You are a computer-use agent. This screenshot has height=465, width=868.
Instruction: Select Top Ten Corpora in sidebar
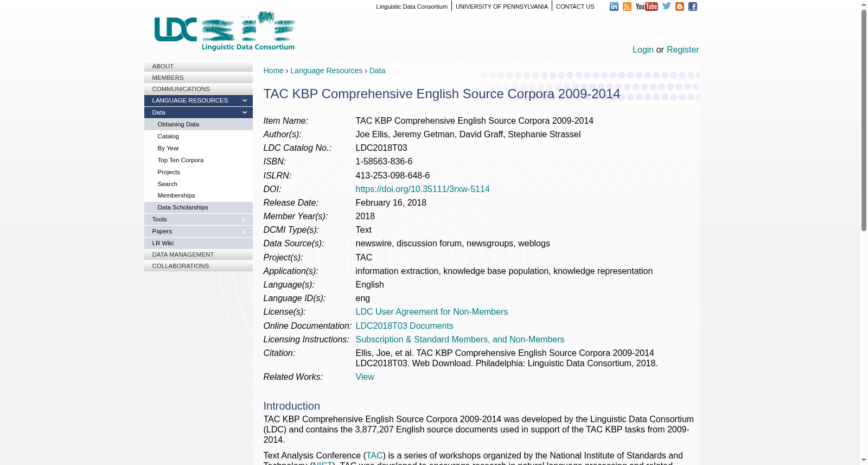(199, 160)
